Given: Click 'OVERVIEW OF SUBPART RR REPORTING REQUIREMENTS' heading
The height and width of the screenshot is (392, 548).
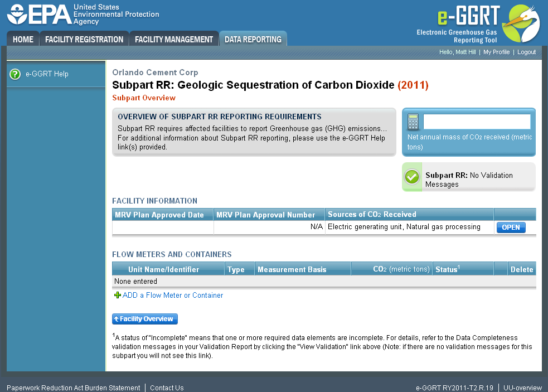Looking at the screenshot, I should click(x=220, y=117).
